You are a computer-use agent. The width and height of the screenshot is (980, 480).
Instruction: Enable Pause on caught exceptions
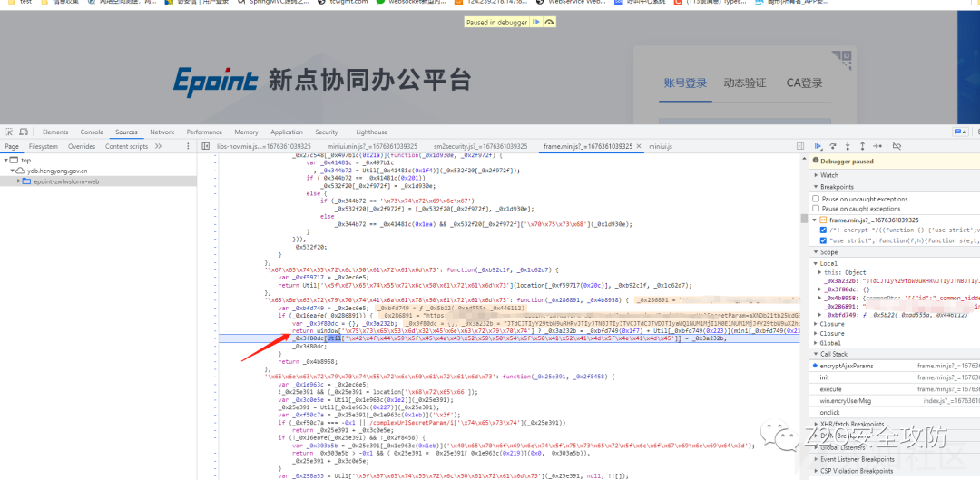(x=816, y=209)
